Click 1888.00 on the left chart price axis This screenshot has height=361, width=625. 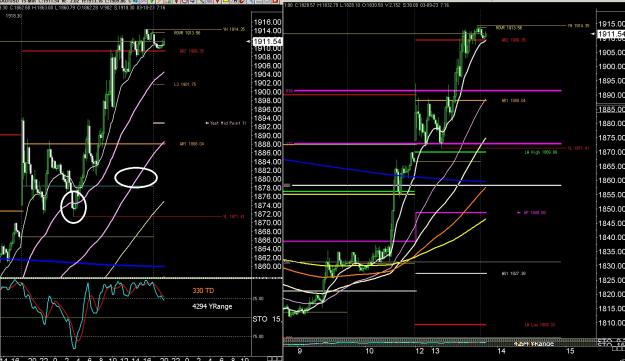(267, 144)
